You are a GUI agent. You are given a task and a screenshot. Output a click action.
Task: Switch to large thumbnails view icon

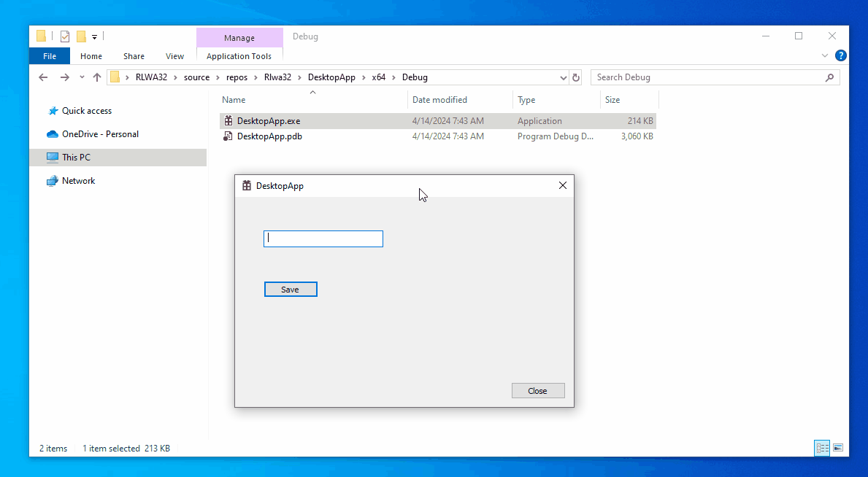(838, 447)
